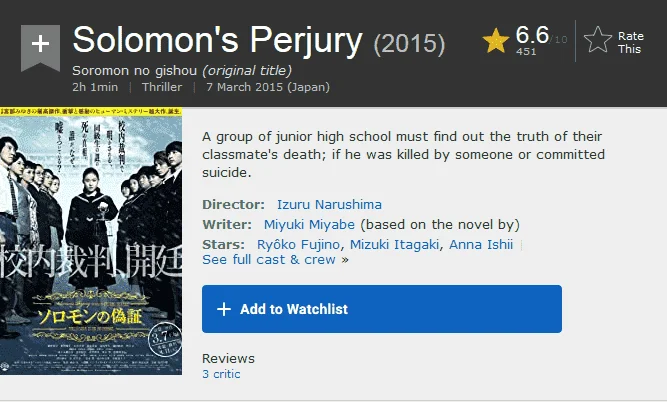
Task: Open the Solomon's Perjury poster image
Action: [x=91, y=241]
